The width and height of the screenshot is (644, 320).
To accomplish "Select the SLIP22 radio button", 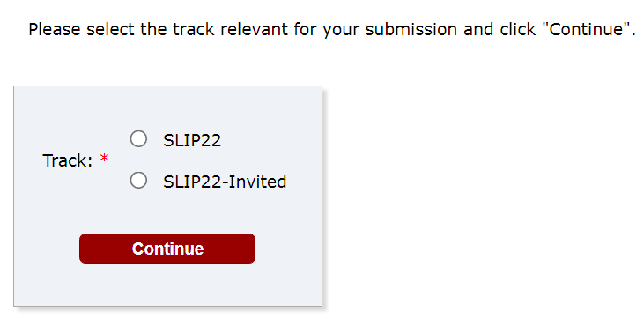I will coord(138,139).
